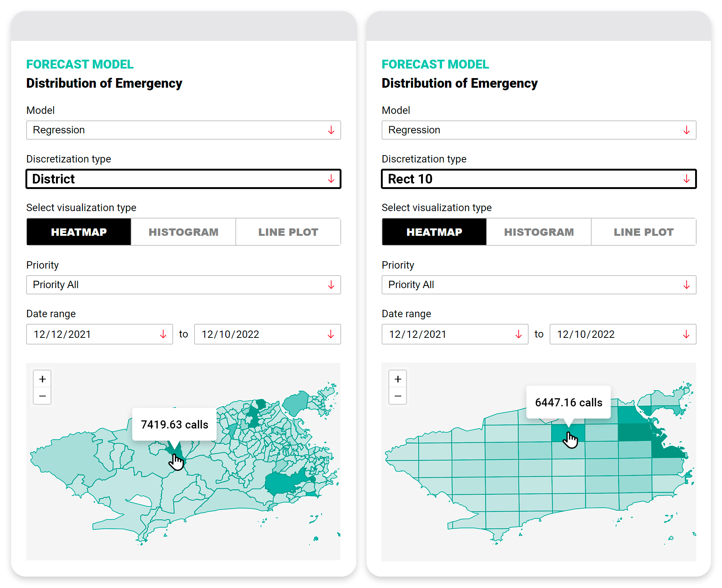Switch left panel to HISTOGRAM view

(x=183, y=232)
